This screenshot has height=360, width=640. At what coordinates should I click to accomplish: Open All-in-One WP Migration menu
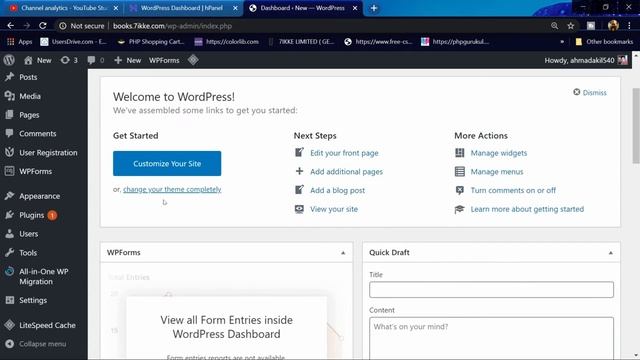(44, 276)
